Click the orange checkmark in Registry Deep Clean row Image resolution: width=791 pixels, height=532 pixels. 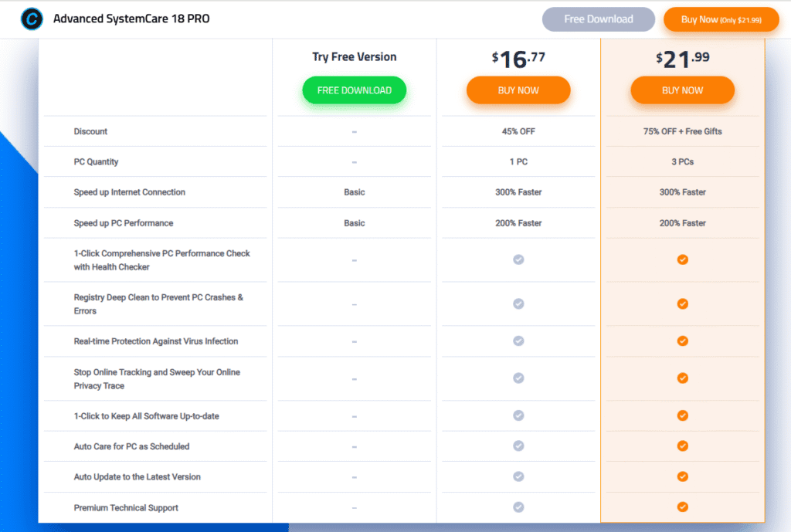click(x=683, y=303)
